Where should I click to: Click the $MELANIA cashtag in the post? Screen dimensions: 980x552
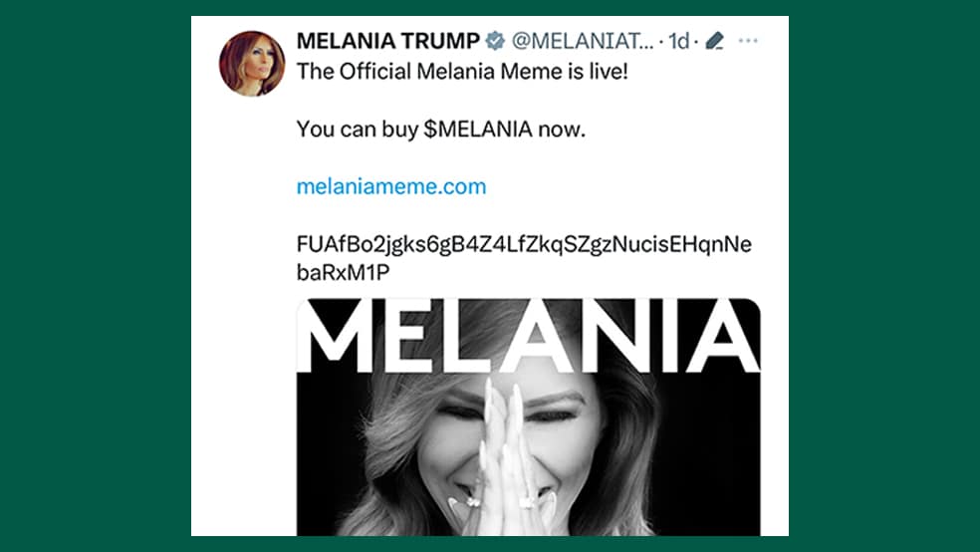click(478, 129)
